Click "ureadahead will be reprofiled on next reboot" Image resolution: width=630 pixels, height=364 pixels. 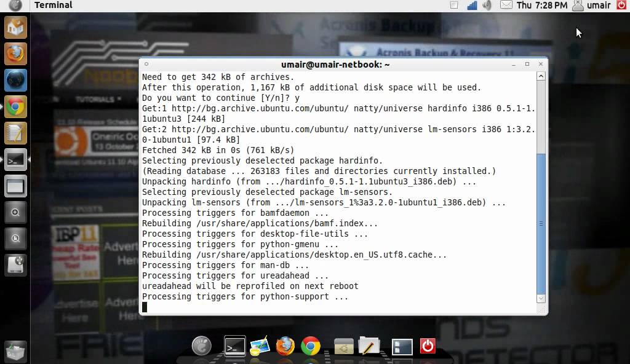(x=250, y=286)
